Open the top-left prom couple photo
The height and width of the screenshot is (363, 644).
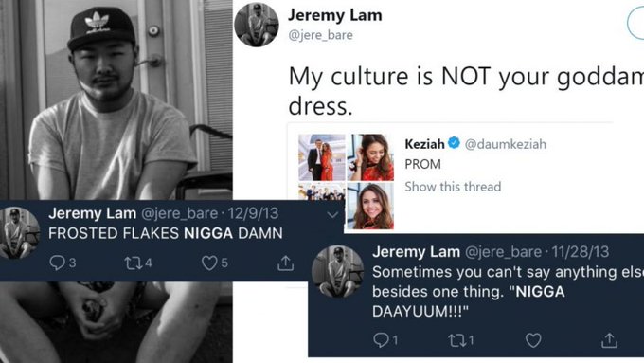click(x=322, y=157)
